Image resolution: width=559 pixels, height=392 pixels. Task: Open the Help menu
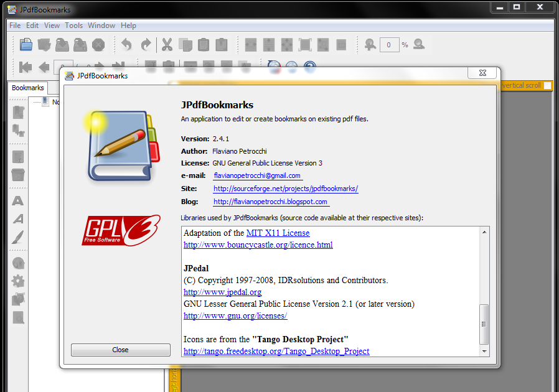(x=128, y=26)
